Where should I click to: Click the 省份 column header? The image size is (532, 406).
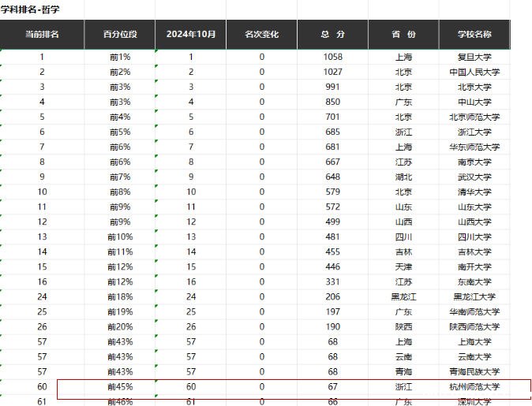click(x=403, y=35)
